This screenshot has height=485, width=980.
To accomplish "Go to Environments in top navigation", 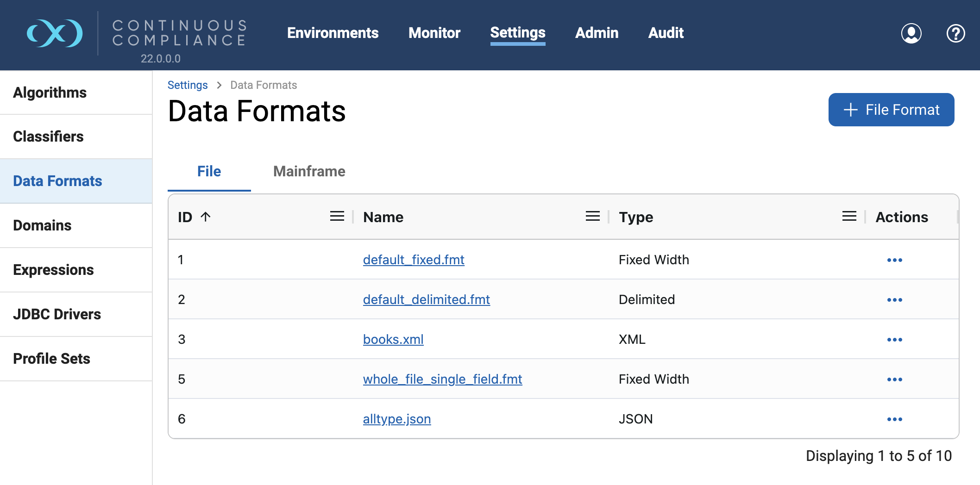I will [x=333, y=33].
